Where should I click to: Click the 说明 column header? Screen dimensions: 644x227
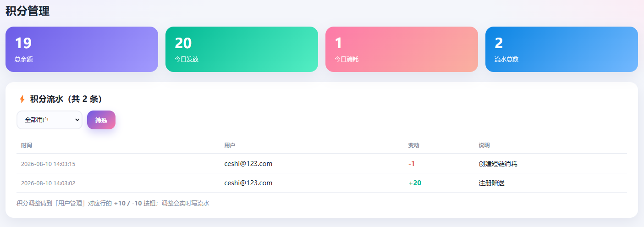coord(484,145)
